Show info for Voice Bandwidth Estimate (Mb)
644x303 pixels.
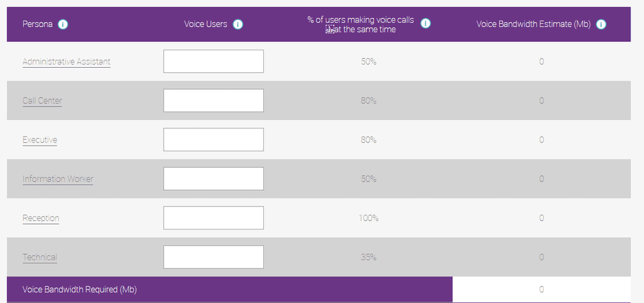(x=601, y=24)
